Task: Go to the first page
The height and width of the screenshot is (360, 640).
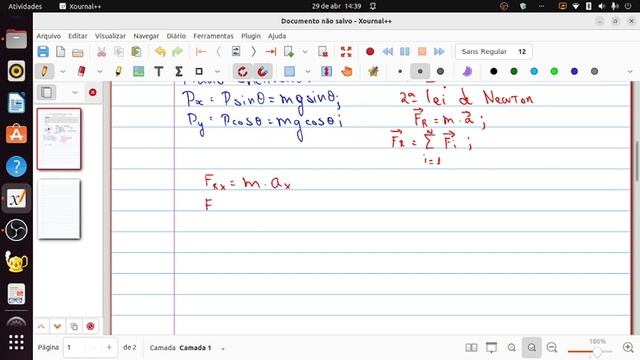Action: [x=201, y=52]
